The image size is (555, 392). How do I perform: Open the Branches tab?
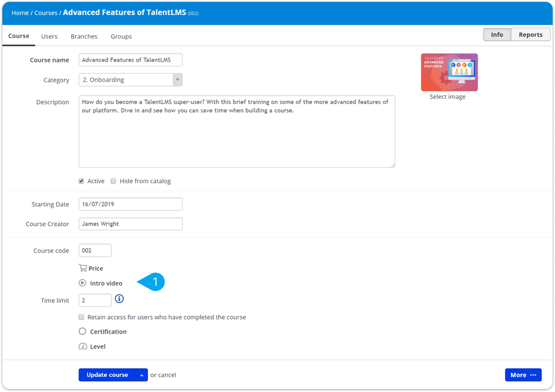click(x=84, y=36)
